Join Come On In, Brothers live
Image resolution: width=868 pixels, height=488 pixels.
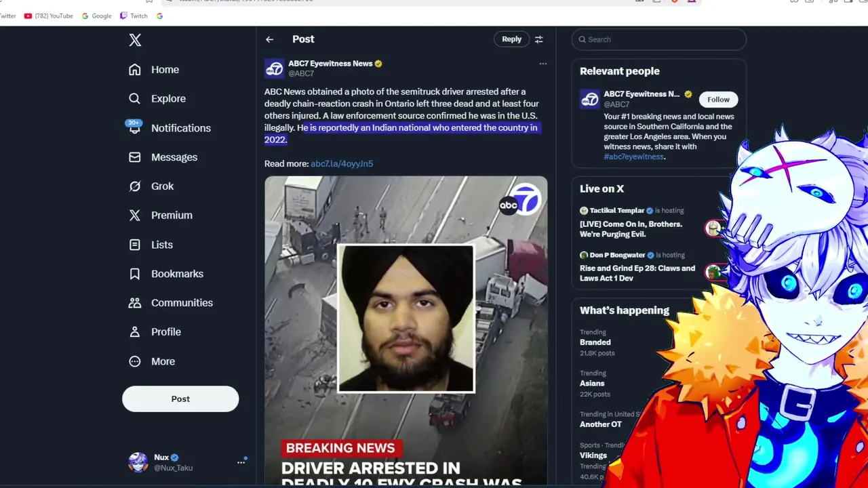(x=631, y=229)
